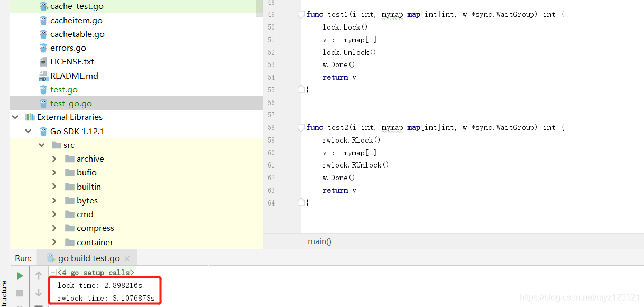Image resolution: width=644 pixels, height=307 pixels.
Task: Click the cmd folder icon
Action: coord(69,214)
